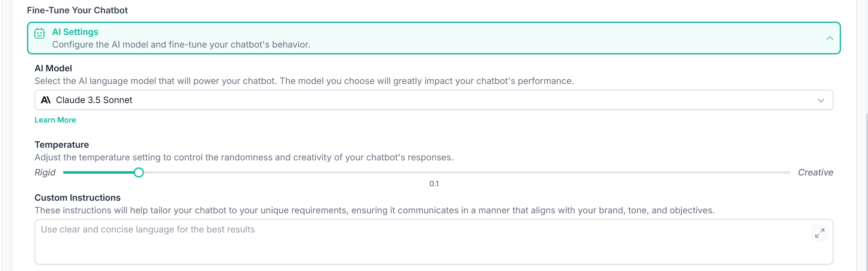
Task: Click the AI Settings description text
Action: 181,45
